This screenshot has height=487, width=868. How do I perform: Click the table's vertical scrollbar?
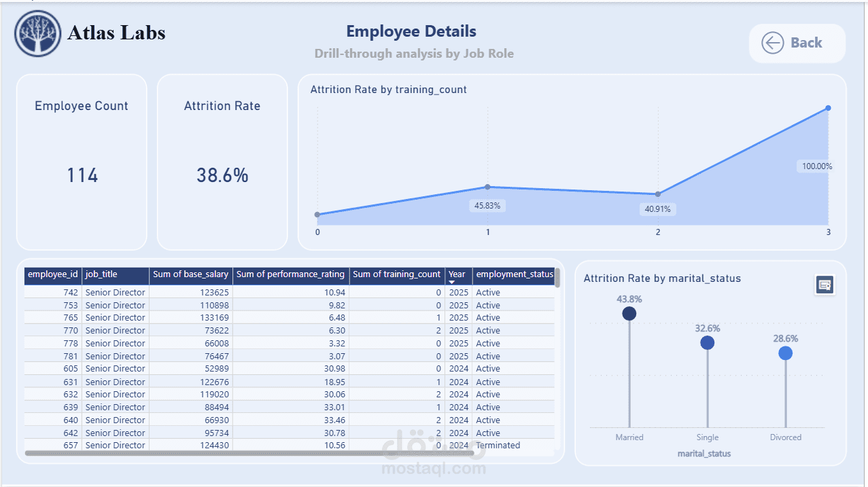(557, 278)
